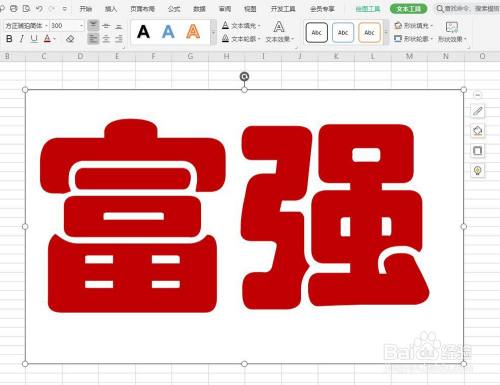
Task: Open the font size dropdown arrow
Action: click(81, 26)
